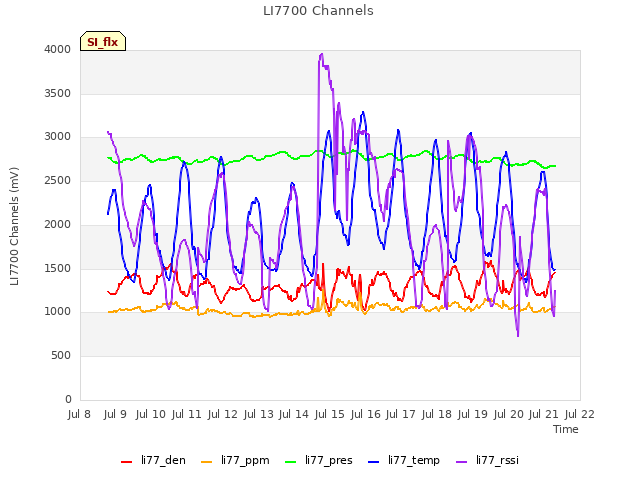Click the red li77_den legend color marker
Screen dimensions: 640x480
coord(127,462)
